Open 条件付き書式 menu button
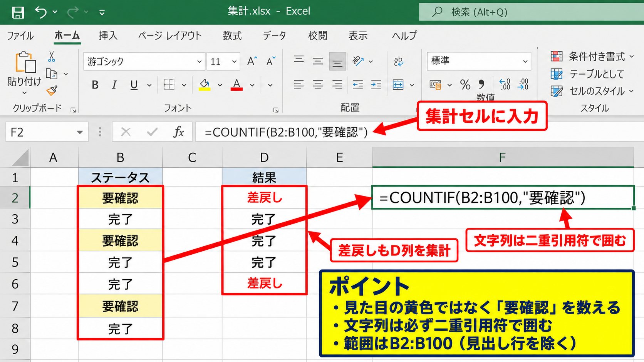Screen dimensions: 644x362 point(592,57)
